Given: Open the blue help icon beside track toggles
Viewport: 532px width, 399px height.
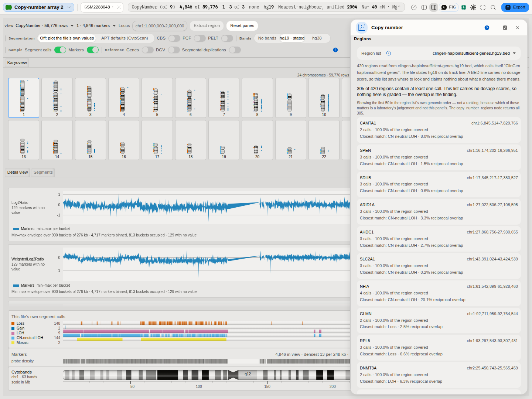Looking at the screenshot, I should click(335, 50).
